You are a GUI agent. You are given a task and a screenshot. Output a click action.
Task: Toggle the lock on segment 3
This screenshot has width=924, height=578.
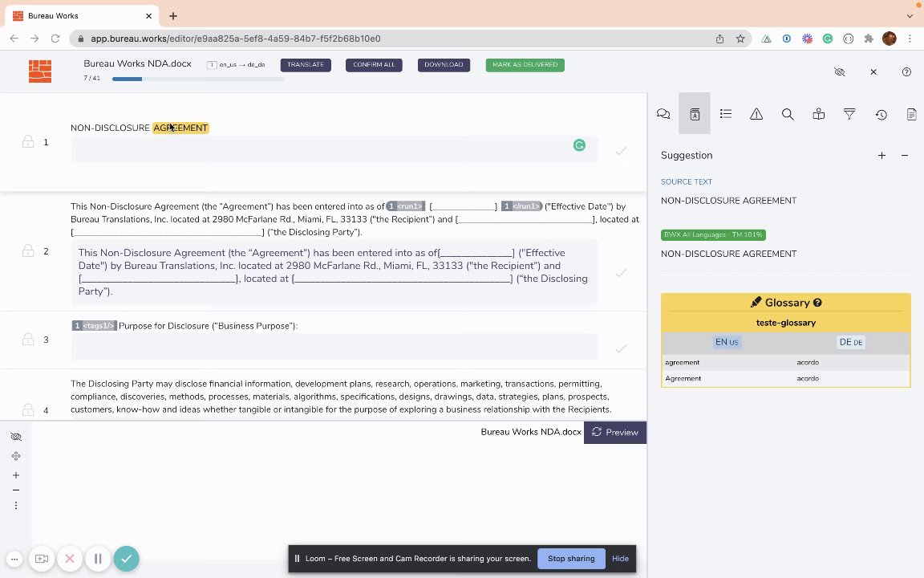coord(28,340)
